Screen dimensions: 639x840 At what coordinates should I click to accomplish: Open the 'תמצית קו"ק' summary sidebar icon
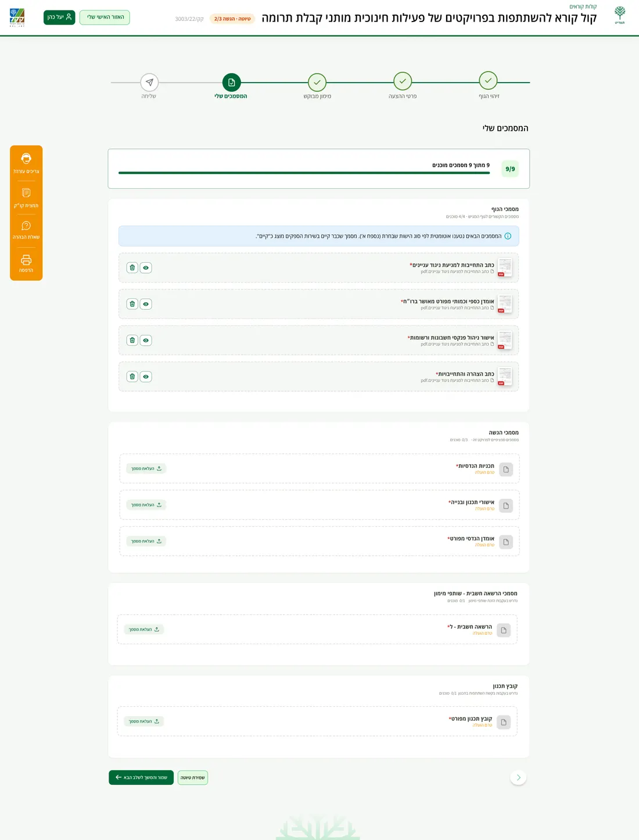pyautogui.click(x=26, y=192)
